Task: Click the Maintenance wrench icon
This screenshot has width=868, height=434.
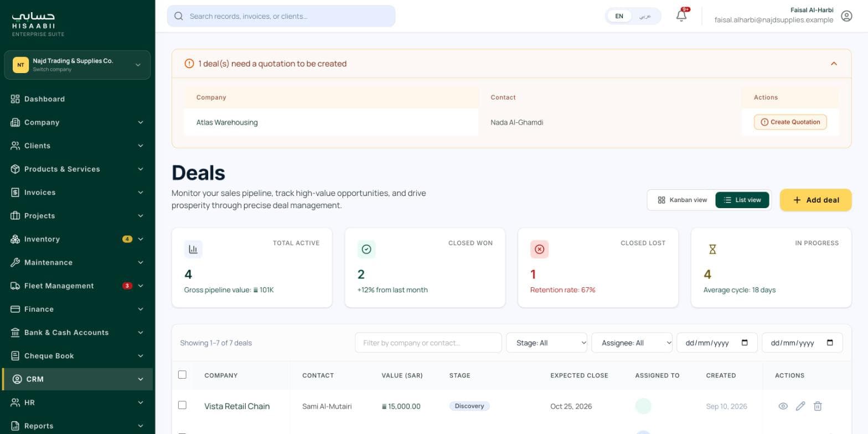Action: 15,262
